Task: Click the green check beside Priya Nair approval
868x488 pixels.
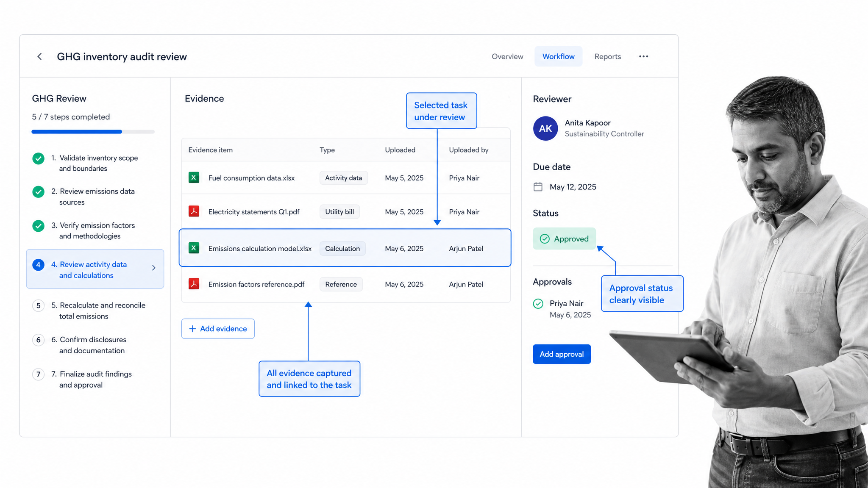Action: click(x=538, y=304)
